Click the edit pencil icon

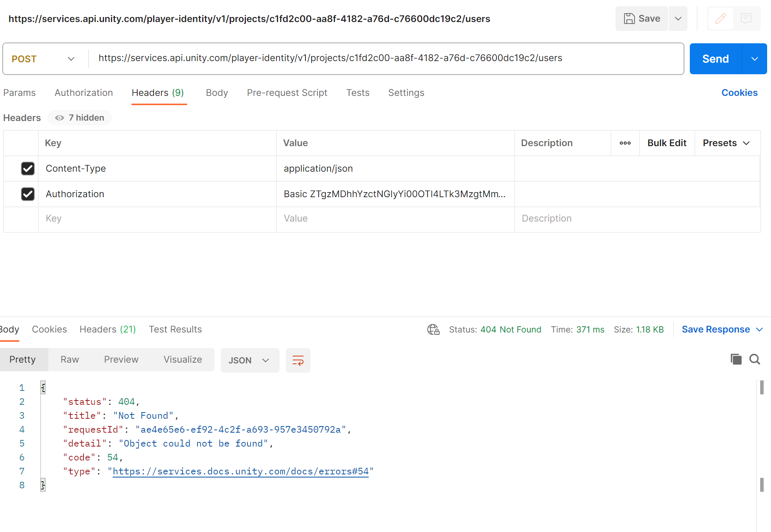click(x=720, y=19)
